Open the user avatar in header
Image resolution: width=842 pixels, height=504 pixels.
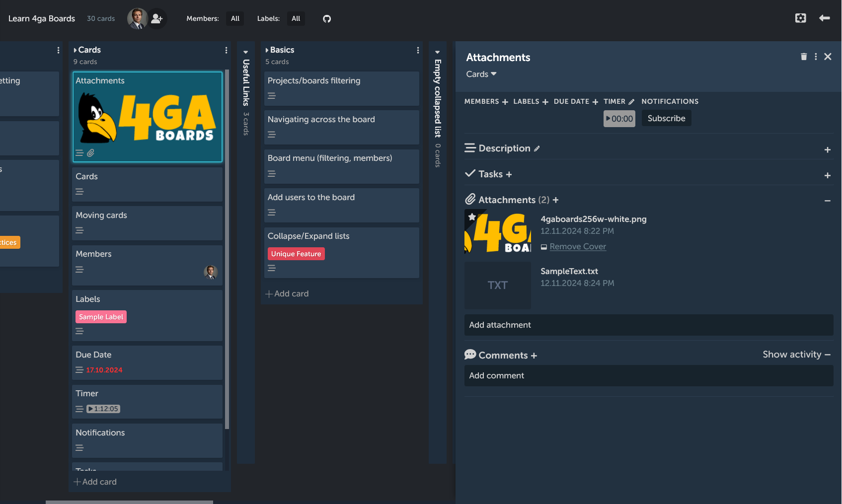(x=137, y=18)
